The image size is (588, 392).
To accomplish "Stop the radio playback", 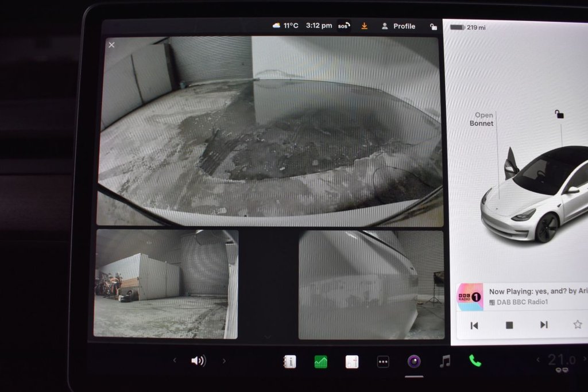I will point(509,325).
